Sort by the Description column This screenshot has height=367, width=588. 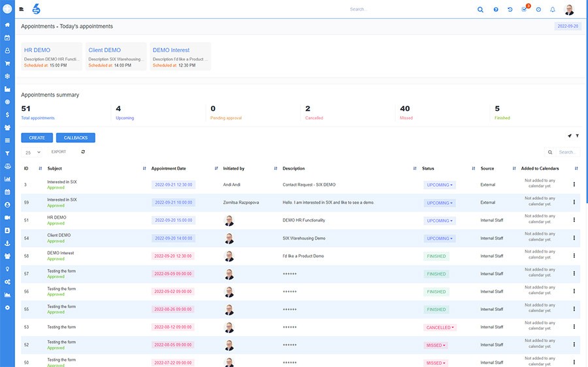(x=415, y=168)
